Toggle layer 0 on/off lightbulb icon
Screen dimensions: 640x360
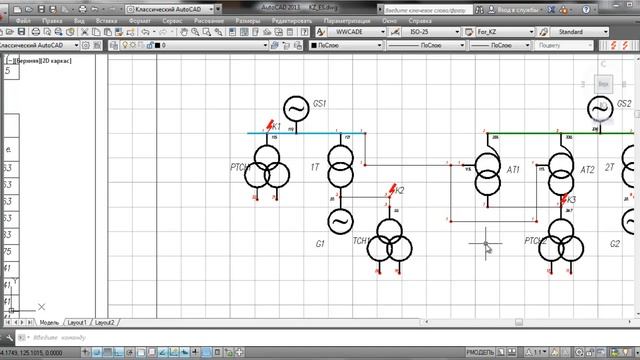click(125, 45)
